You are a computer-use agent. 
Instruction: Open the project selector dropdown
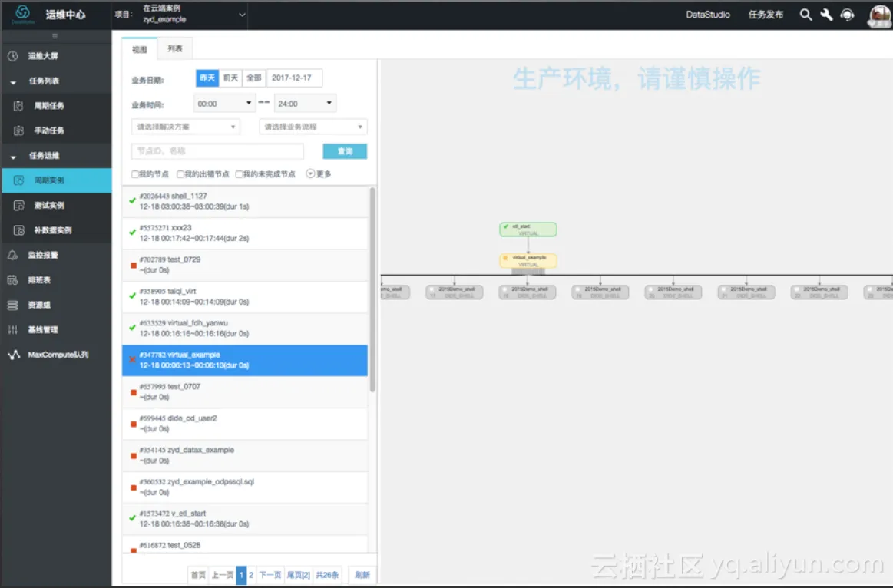pyautogui.click(x=193, y=15)
